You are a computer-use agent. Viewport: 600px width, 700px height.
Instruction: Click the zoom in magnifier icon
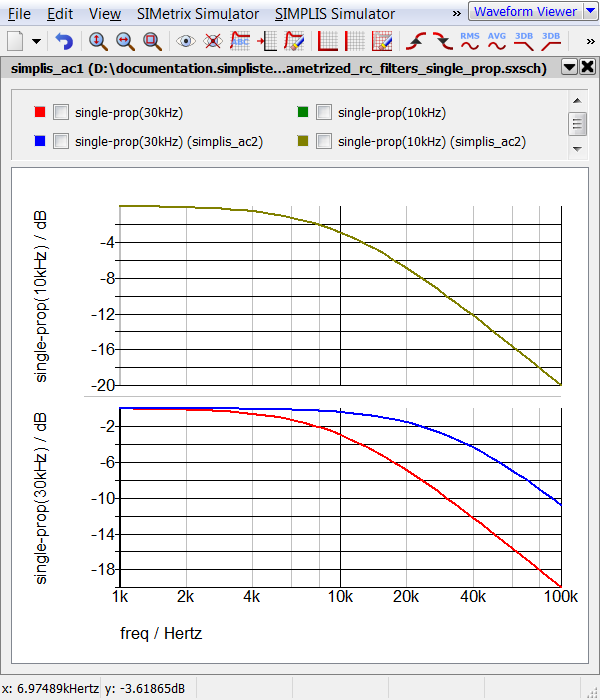pyautogui.click(x=98, y=42)
